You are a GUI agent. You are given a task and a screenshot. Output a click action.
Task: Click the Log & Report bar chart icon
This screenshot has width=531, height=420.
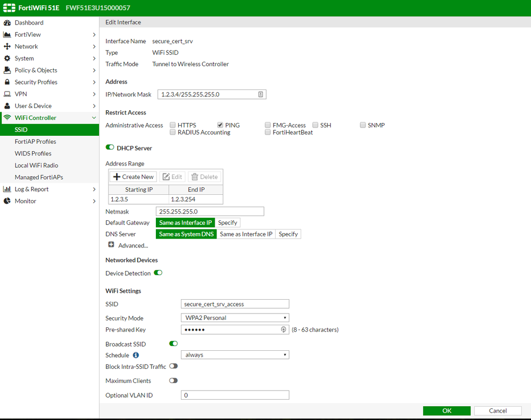pyautogui.click(x=7, y=190)
